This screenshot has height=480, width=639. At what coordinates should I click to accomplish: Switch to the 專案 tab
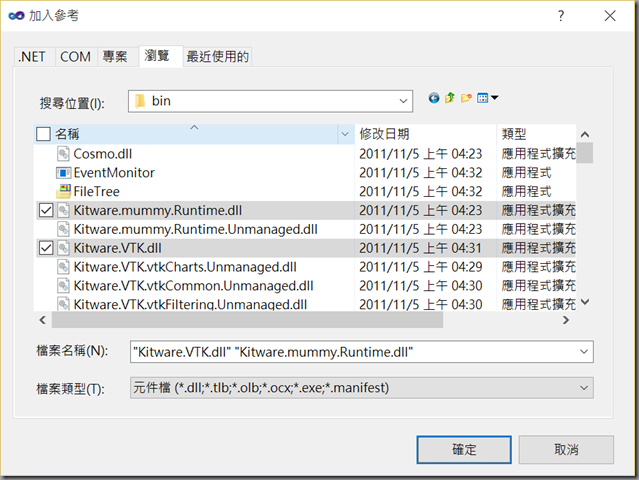(x=115, y=57)
